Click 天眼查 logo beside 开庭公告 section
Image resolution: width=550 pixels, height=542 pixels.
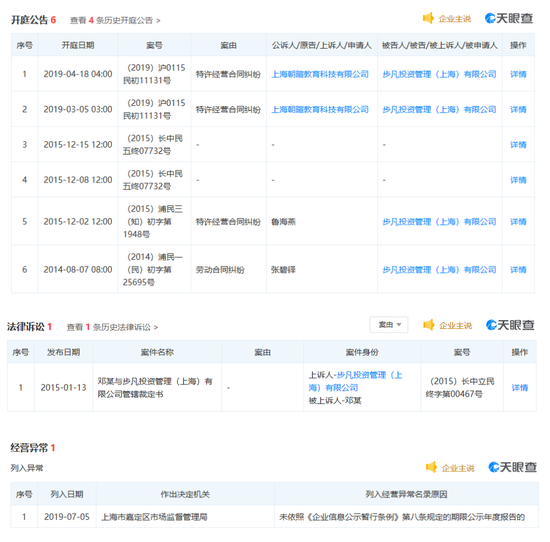point(509,18)
